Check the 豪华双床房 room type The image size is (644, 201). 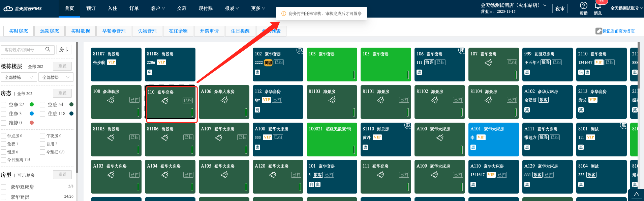pos(3,187)
